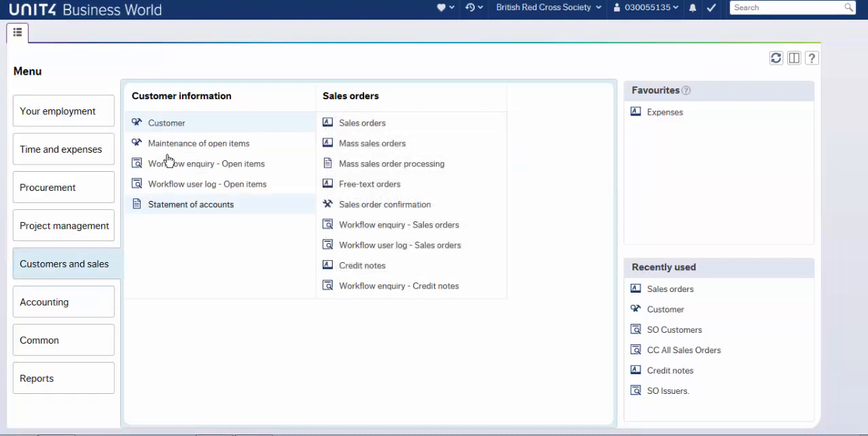
Task: Open Expenses in Favourites
Action: pos(665,112)
